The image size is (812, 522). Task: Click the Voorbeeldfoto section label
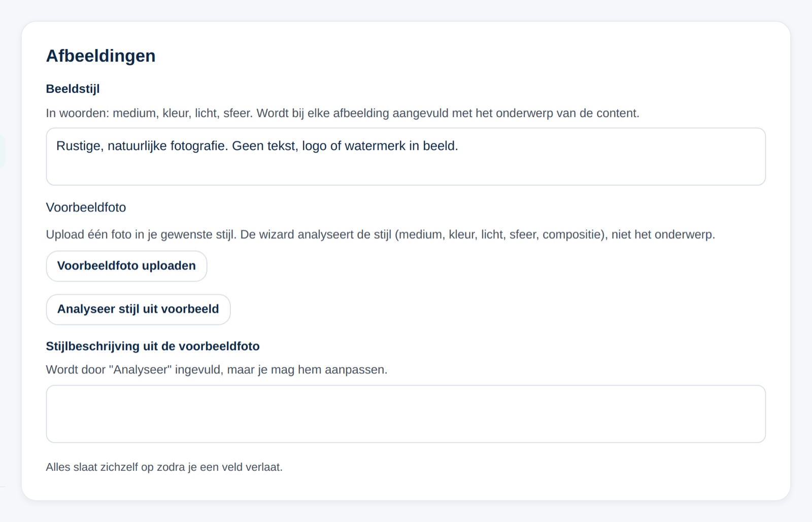click(x=86, y=207)
